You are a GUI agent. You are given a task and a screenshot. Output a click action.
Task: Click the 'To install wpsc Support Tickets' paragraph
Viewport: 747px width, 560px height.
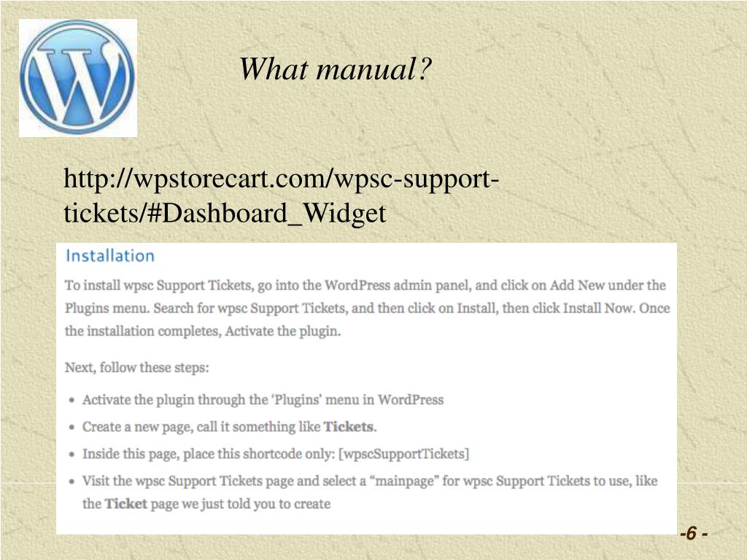[x=368, y=308]
